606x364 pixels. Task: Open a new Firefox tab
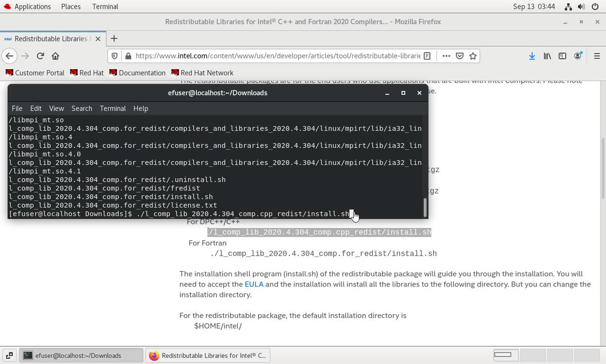pos(114,38)
